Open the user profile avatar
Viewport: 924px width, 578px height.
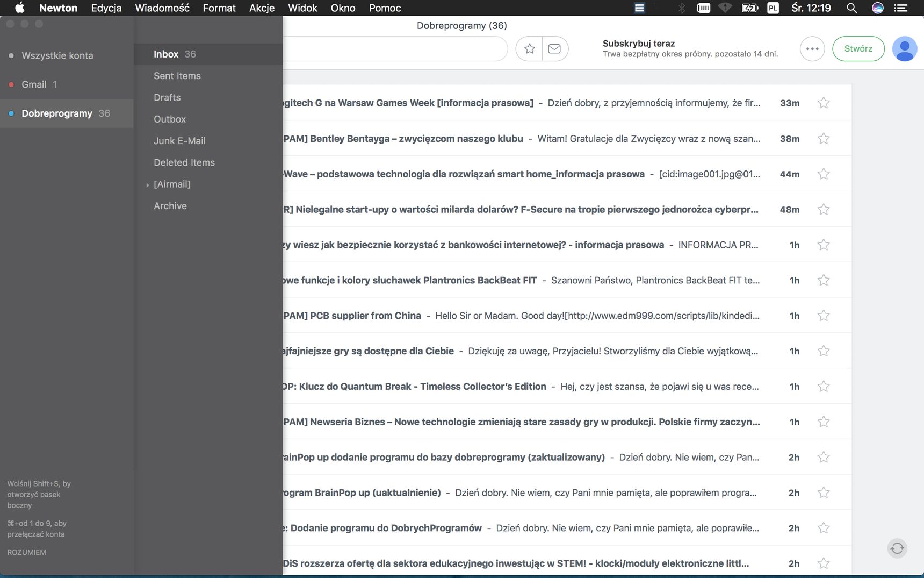click(905, 49)
